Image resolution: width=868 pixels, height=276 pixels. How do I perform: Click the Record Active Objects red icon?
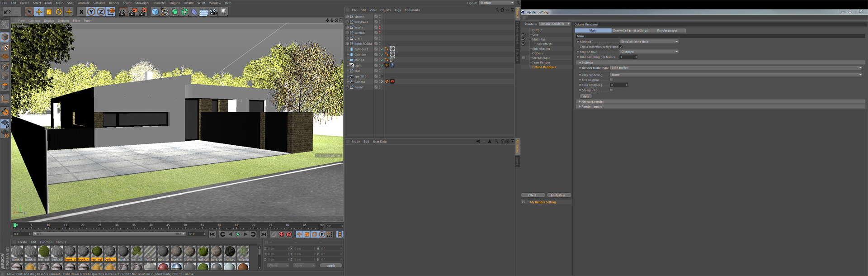[281, 234]
